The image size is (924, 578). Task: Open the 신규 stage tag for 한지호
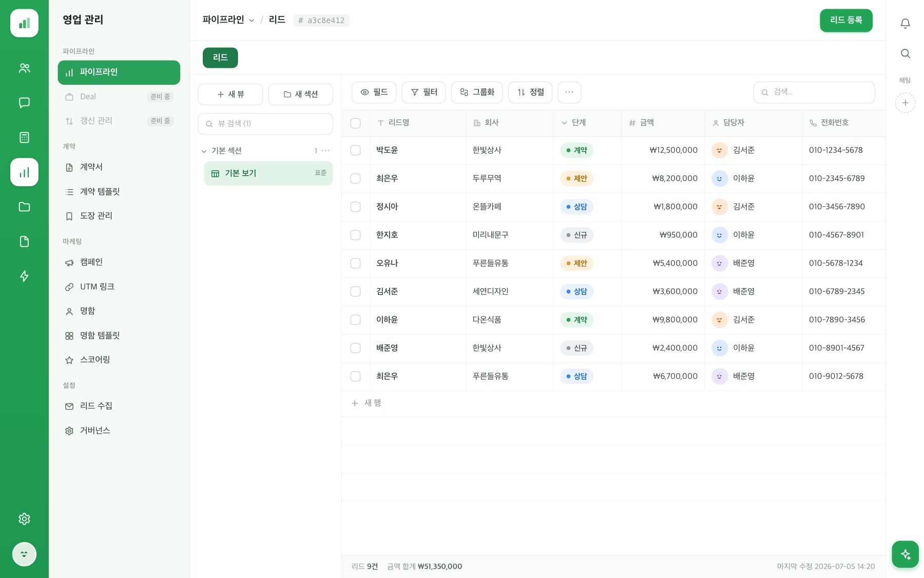[x=576, y=235]
